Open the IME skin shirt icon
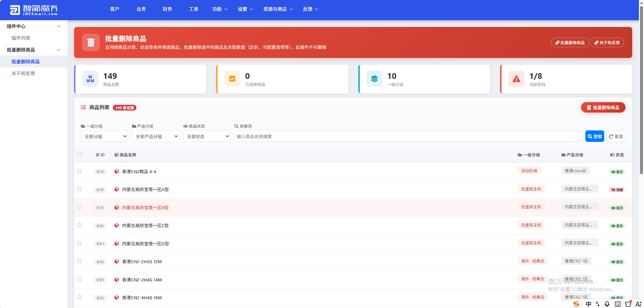Image resolution: width=644 pixels, height=308 pixels. 628,304
